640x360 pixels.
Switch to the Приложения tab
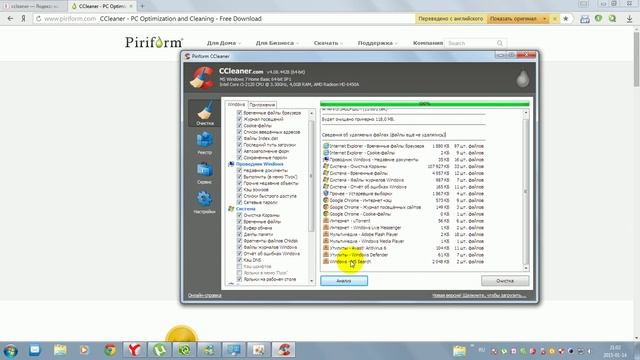point(262,105)
